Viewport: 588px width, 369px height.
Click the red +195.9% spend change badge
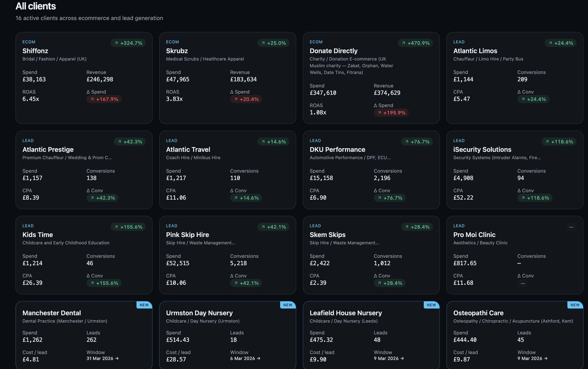(x=391, y=113)
